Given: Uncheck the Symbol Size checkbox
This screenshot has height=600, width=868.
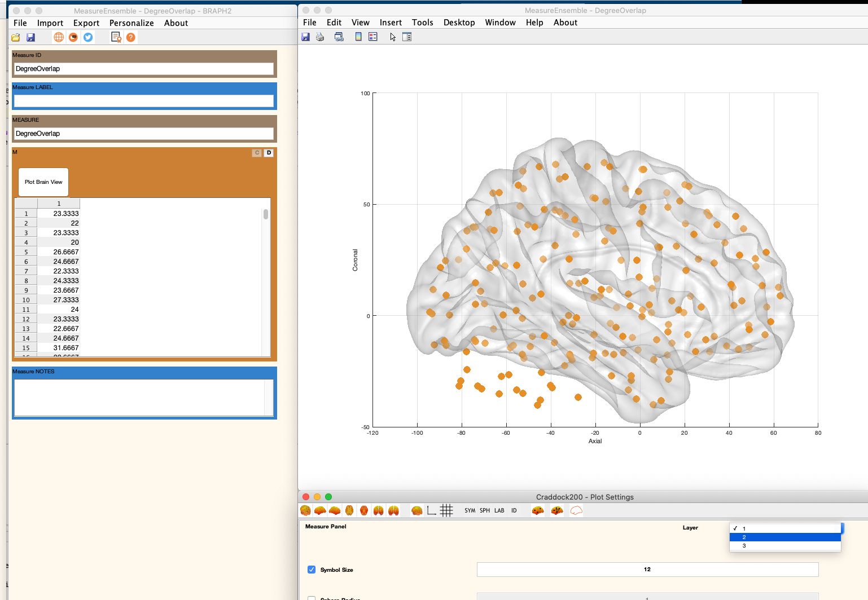Looking at the screenshot, I should [x=312, y=570].
